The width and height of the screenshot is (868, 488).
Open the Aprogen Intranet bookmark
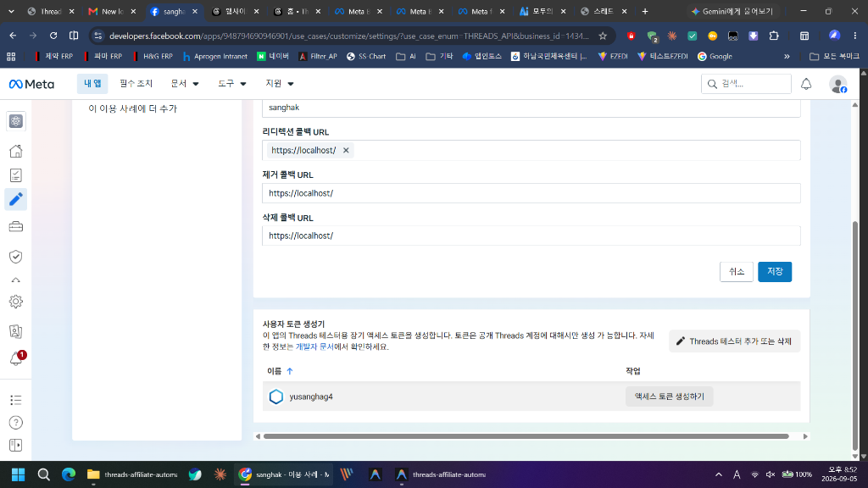pyautogui.click(x=214, y=57)
